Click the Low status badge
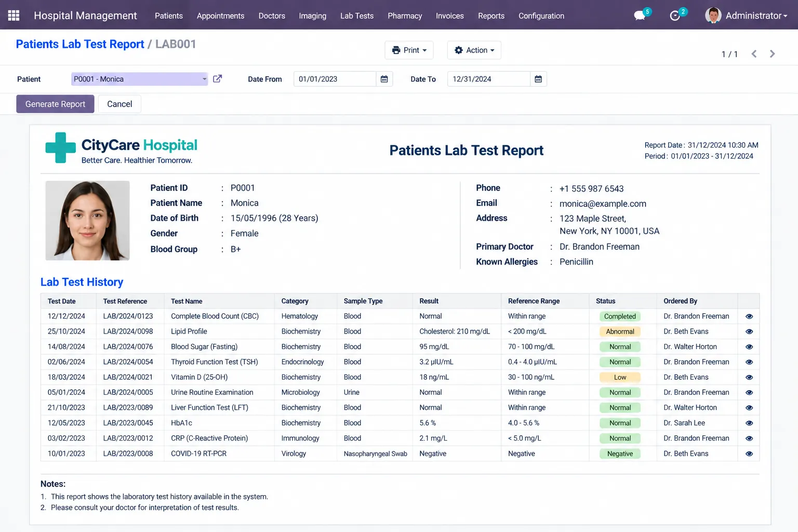The width and height of the screenshot is (798, 532). pos(620,377)
